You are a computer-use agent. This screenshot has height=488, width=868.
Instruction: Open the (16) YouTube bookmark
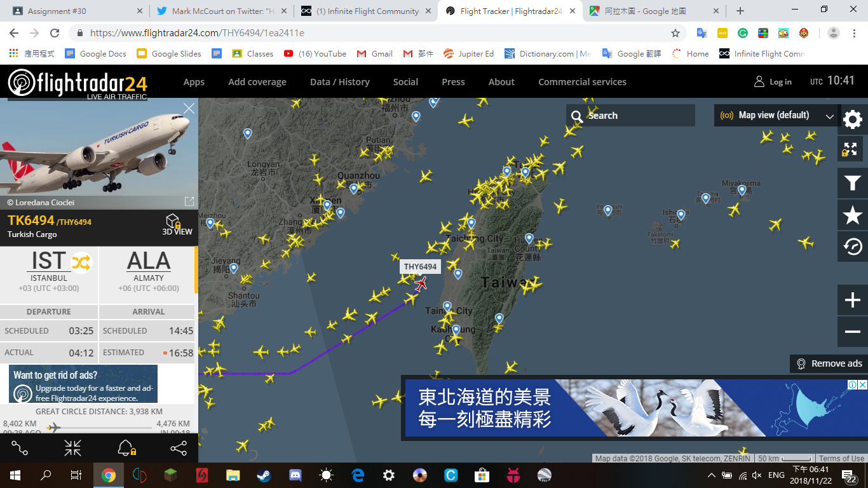point(315,54)
